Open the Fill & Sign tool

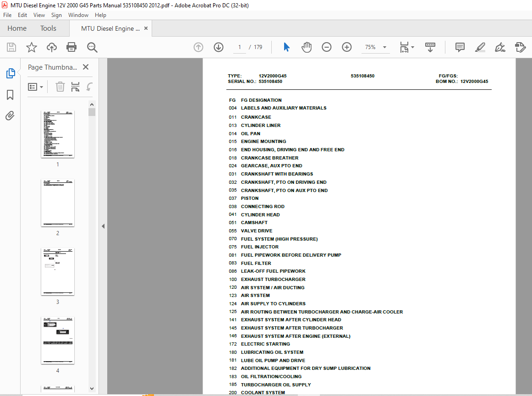coord(500,47)
